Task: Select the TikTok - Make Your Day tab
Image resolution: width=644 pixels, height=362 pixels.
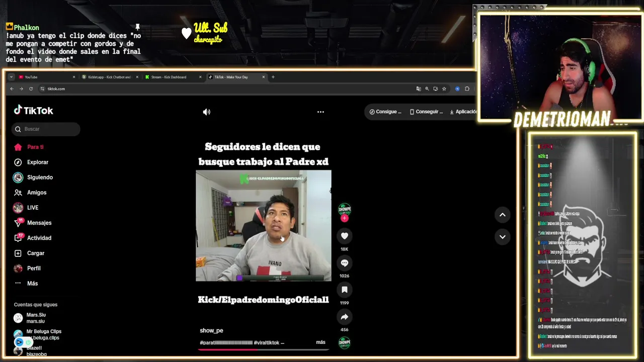Action: (x=231, y=77)
